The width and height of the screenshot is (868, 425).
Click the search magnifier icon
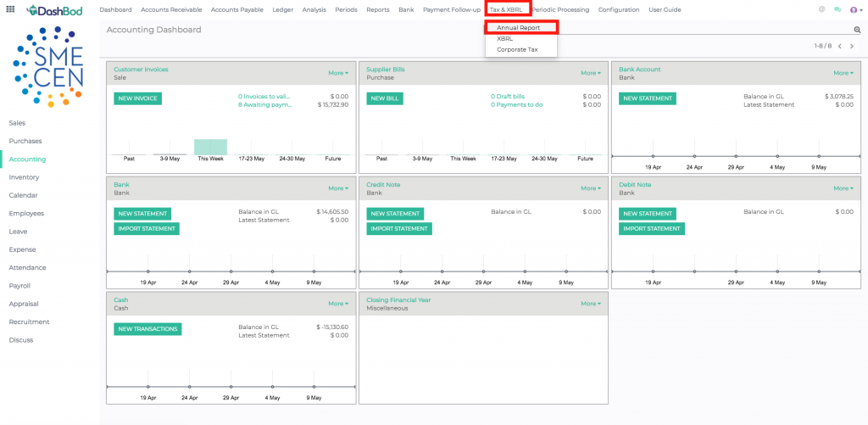tap(857, 30)
